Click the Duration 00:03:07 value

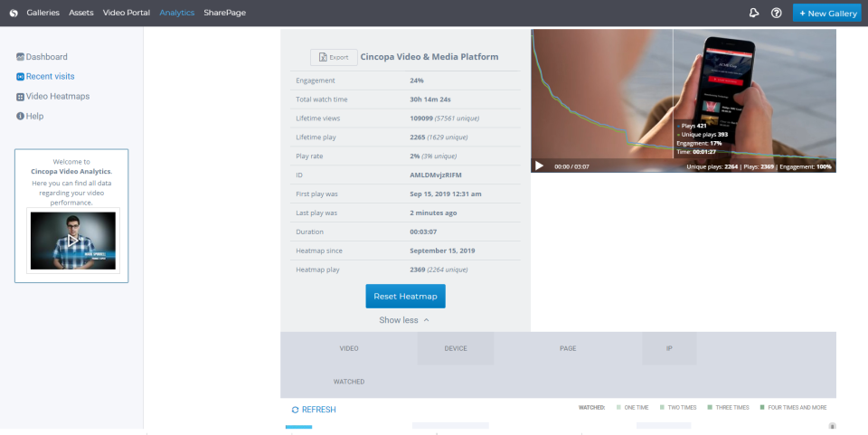pyautogui.click(x=423, y=232)
